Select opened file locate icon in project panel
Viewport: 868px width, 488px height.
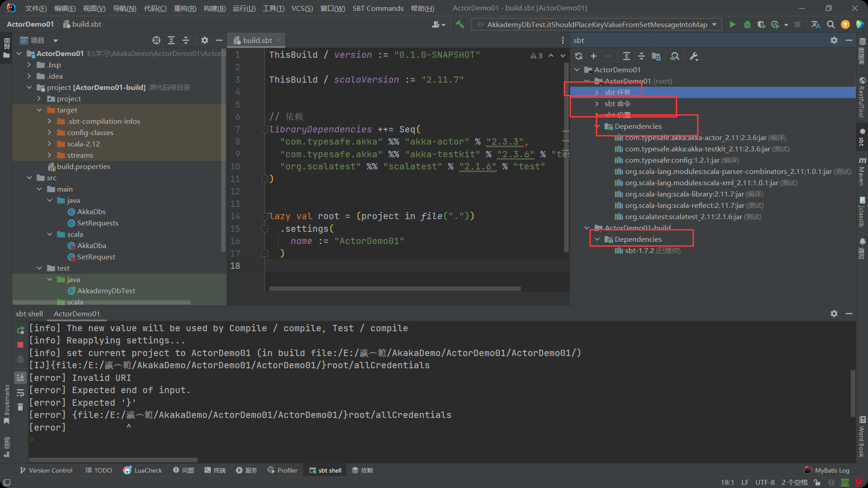point(156,40)
